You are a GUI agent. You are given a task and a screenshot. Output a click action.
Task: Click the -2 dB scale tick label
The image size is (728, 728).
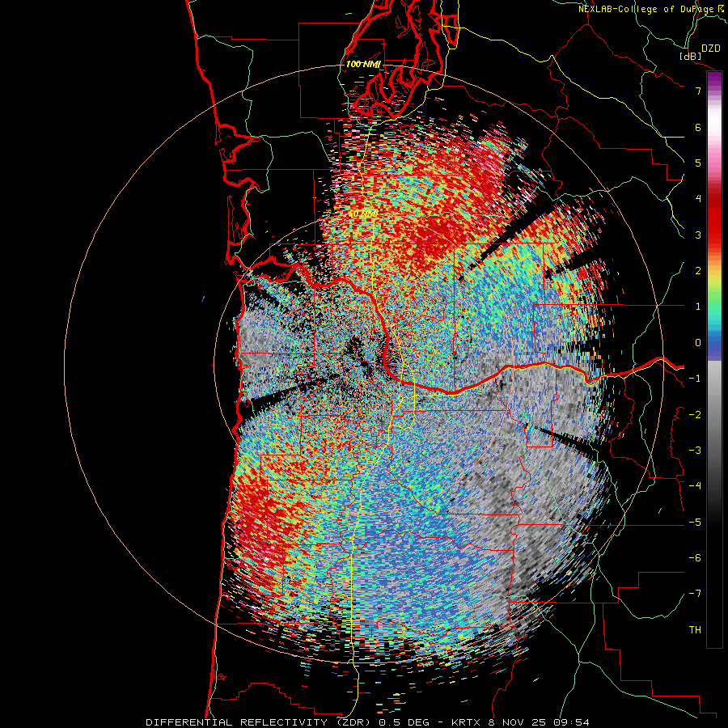(x=695, y=415)
